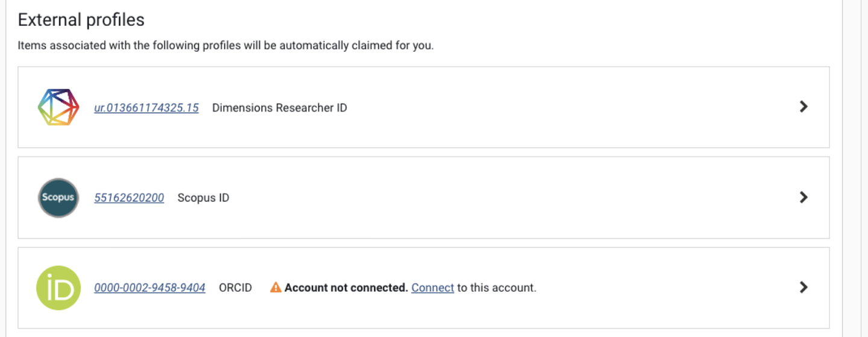Image resolution: width=868 pixels, height=337 pixels.
Task: Open the Scopus ID 55162620200 link
Action: (x=129, y=198)
